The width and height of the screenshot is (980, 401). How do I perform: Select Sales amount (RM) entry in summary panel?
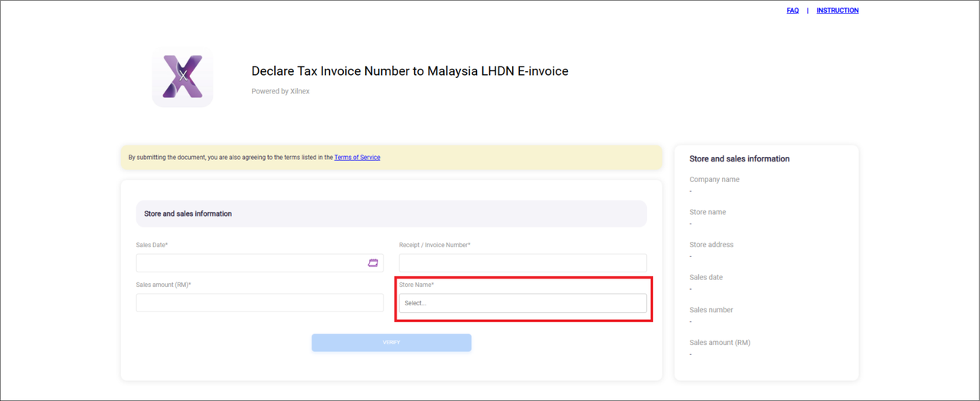pyautogui.click(x=720, y=343)
